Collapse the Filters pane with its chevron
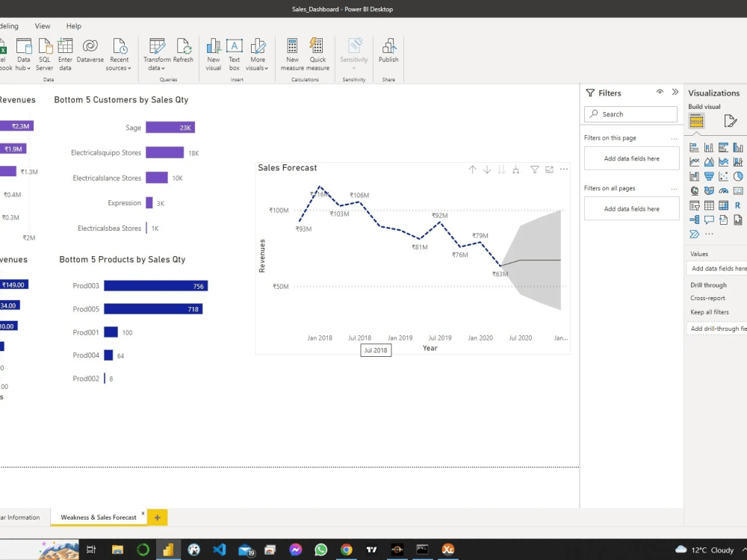The width and height of the screenshot is (747, 560). [x=675, y=93]
